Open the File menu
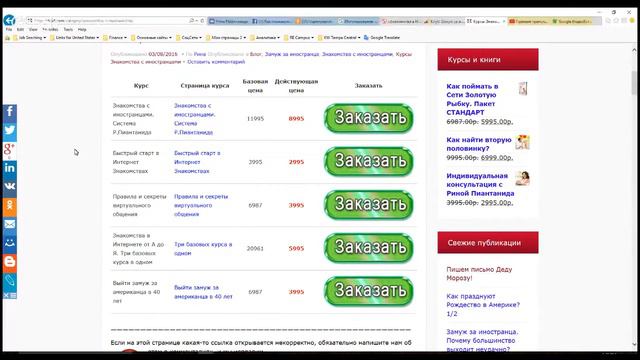The height and width of the screenshot is (360, 640). 9,29
